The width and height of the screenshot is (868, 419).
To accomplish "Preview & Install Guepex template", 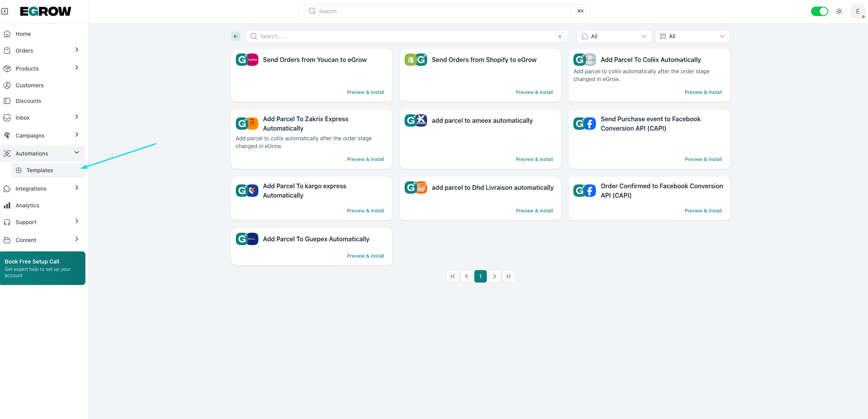I will tap(365, 256).
